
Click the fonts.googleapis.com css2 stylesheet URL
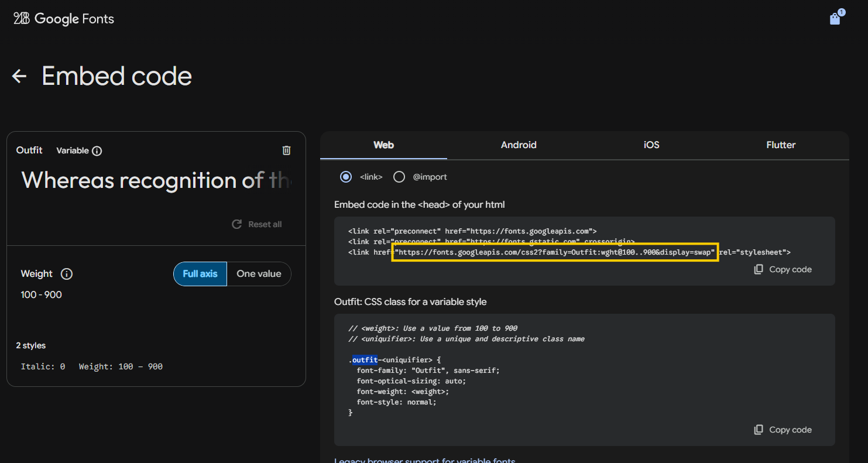coord(555,252)
